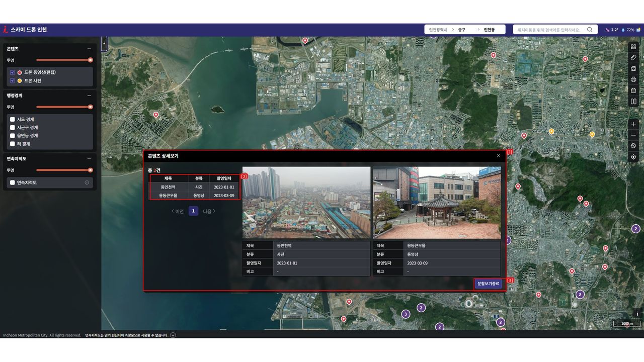Select 인천광역시 in the location breadcrumb
Image resolution: width=644 pixels, height=362 pixels.
click(438, 30)
